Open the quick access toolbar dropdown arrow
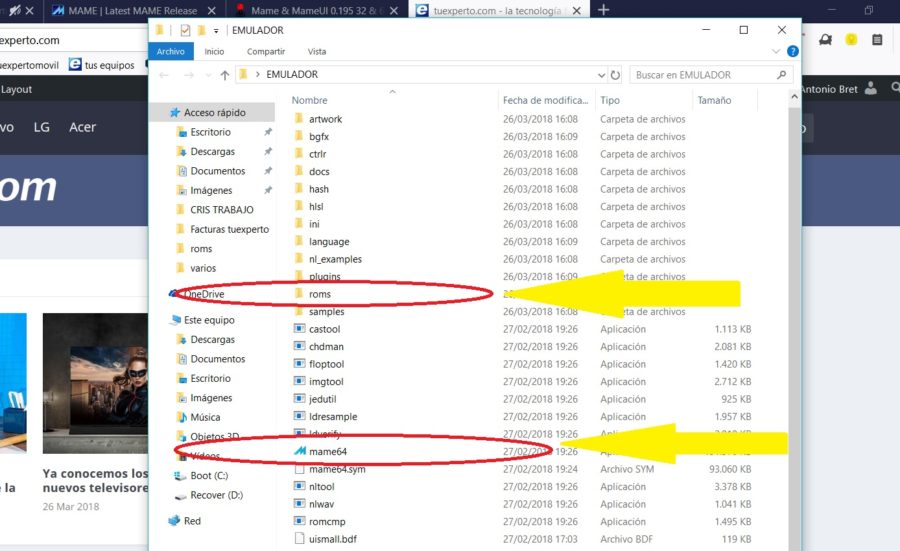Viewport: 900px width, 551px height. pos(216,30)
